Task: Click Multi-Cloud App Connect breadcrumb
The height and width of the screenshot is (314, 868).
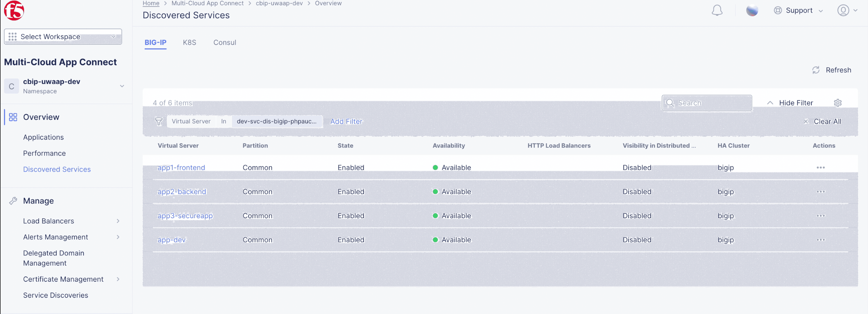Action: point(207,3)
